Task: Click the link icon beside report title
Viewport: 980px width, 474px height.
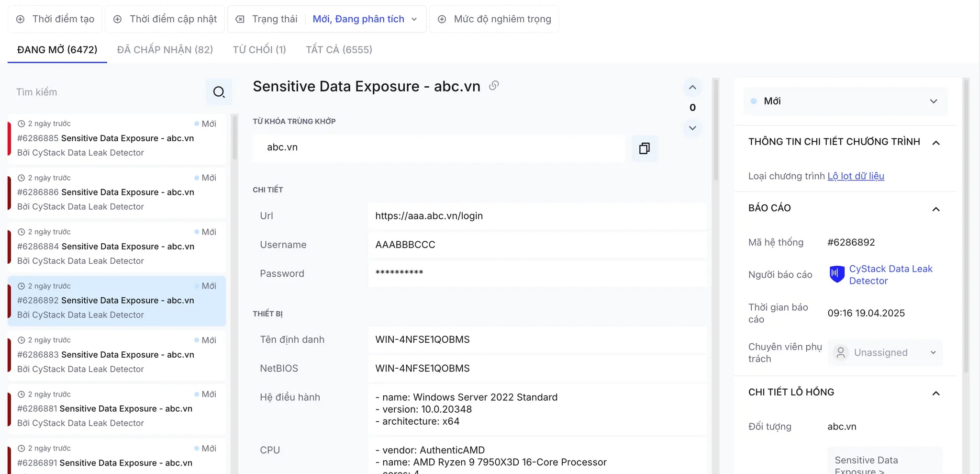Action: 494,86
